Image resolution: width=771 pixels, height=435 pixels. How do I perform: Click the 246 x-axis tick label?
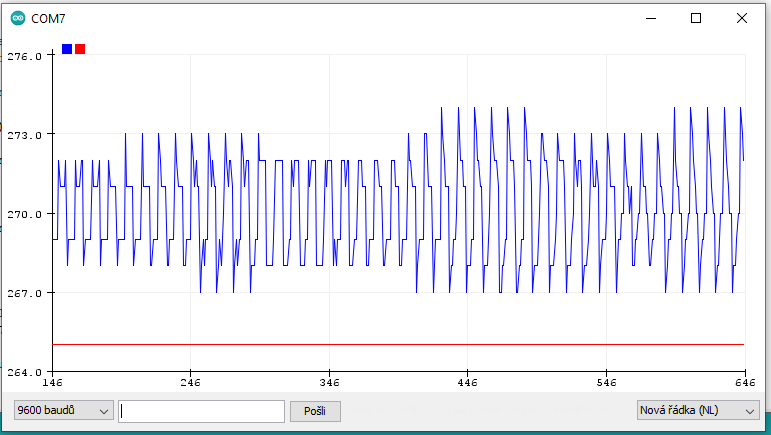(190, 382)
